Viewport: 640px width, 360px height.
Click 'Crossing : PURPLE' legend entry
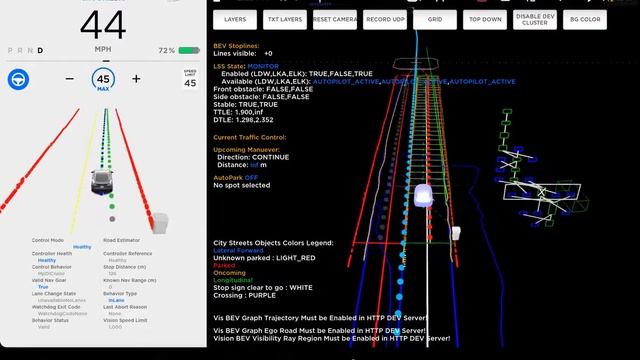click(244, 296)
